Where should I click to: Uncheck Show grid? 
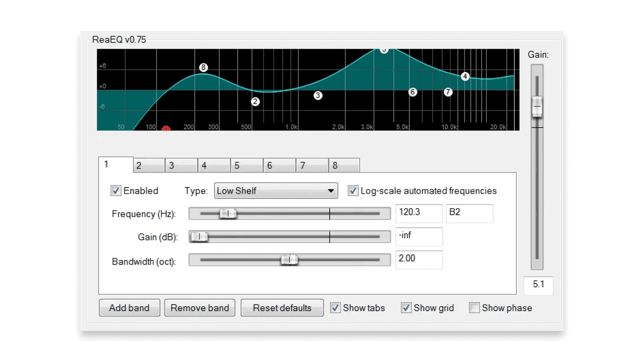click(x=406, y=308)
